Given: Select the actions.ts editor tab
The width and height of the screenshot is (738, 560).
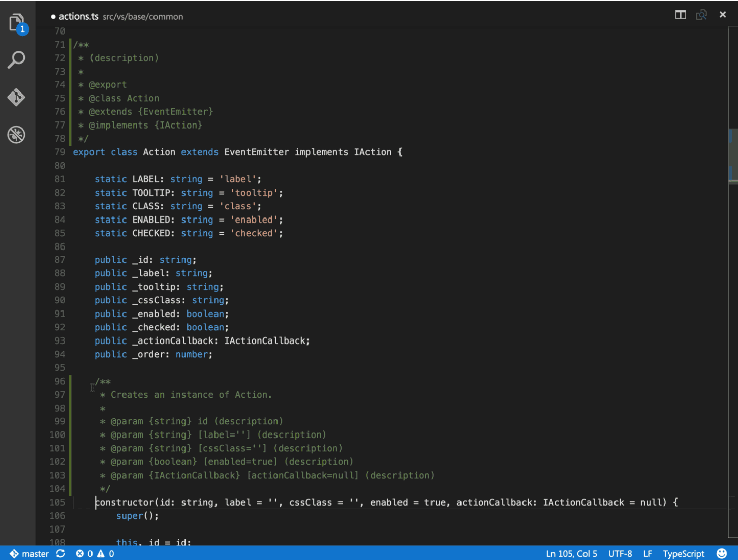Looking at the screenshot, I should pyautogui.click(x=79, y=16).
